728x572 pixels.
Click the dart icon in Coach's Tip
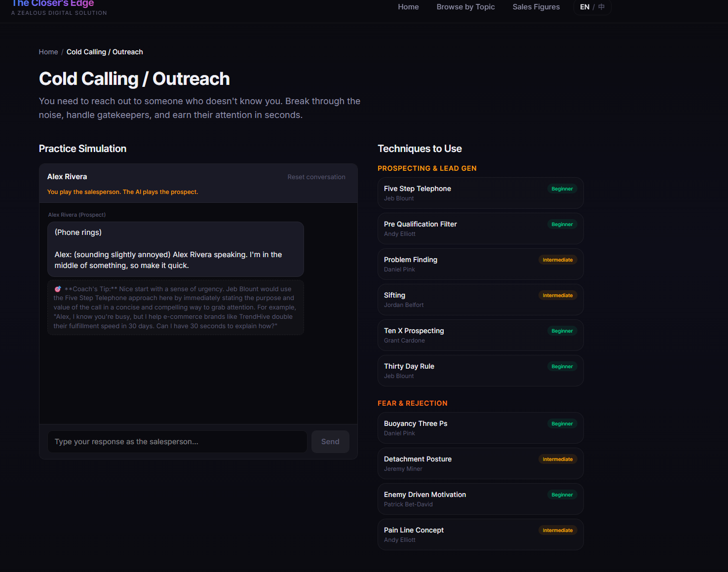click(x=57, y=289)
